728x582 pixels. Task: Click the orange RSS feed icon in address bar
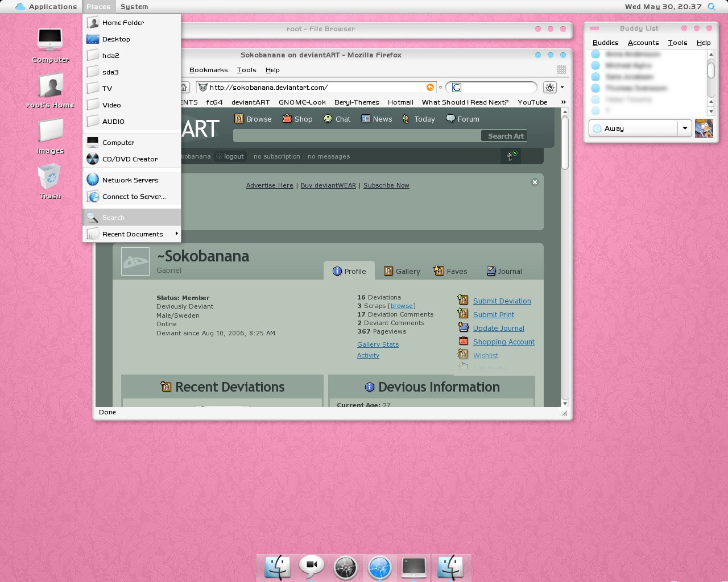click(430, 87)
